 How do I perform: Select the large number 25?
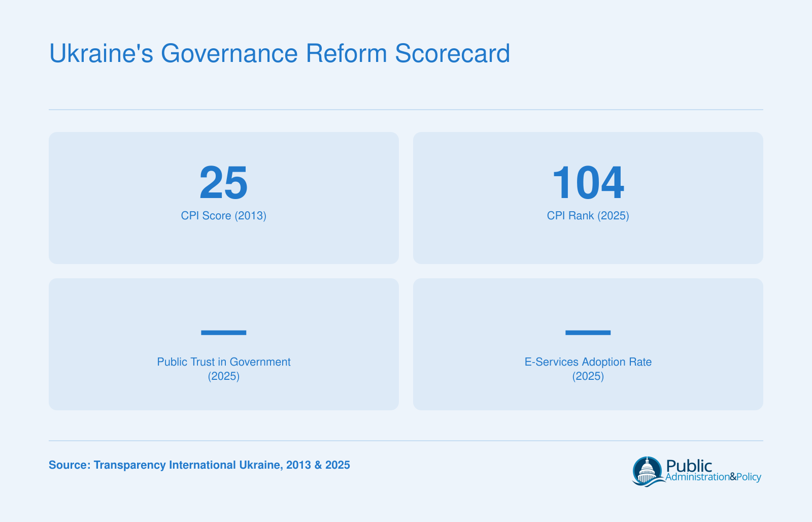click(224, 183)
